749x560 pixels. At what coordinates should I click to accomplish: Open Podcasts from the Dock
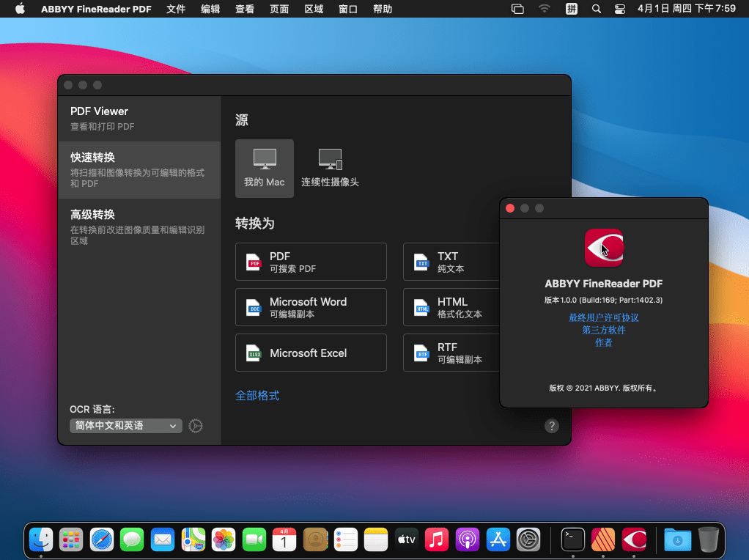(468, 540)
